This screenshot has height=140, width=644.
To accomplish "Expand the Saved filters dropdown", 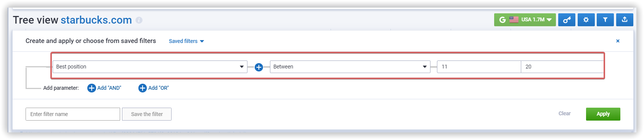I will tap(186, 41).
